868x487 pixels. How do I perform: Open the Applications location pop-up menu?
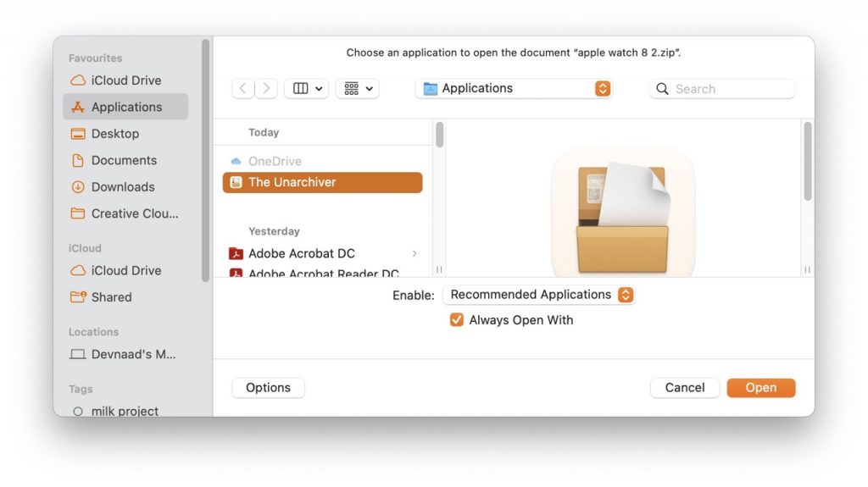pyautogui.click(x=514, y=89)
